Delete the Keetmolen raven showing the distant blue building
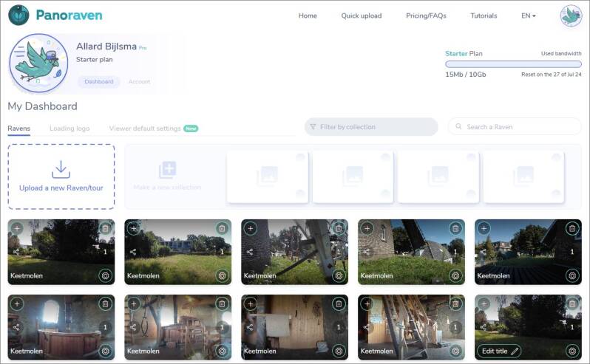Image resolution: width=590 pixels, height=364 pixels. (222, 228)
